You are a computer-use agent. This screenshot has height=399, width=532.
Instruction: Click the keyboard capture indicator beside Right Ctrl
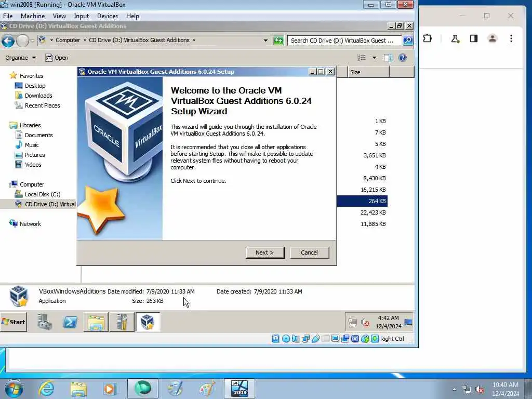[375, 339]
